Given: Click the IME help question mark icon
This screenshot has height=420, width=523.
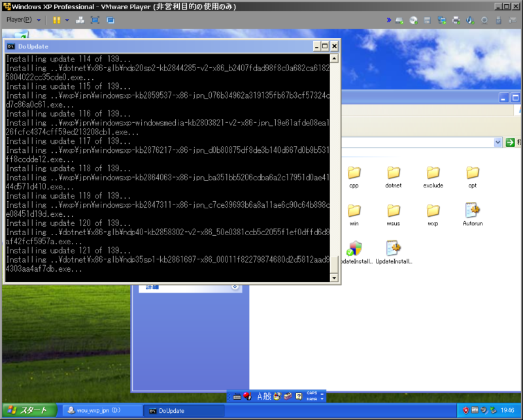Looking at the screenshot, I should click(x=299, y=396).
